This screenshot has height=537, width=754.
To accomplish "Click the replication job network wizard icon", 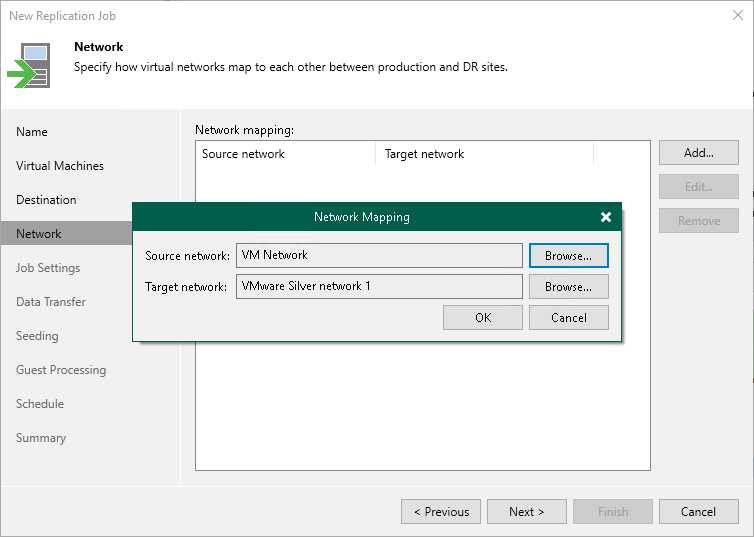I will click(x=29, y=65).
